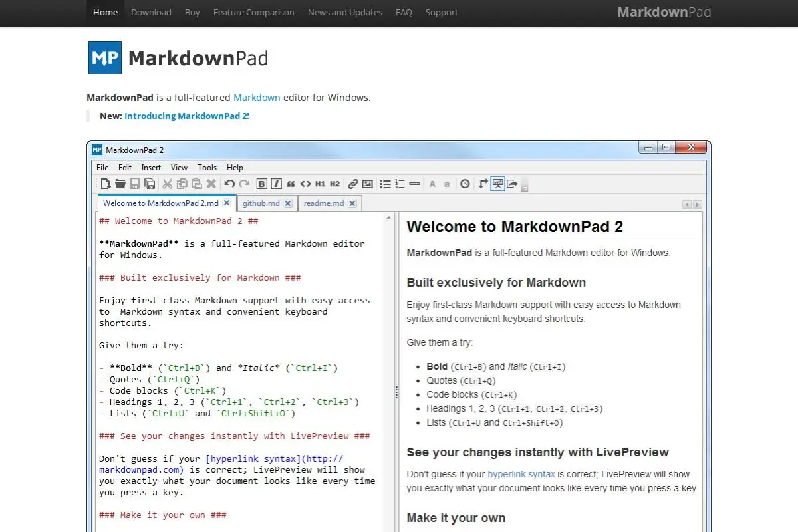The image size is (798, 532).
Task: Export document using the share-arrow icon
Action: 512,184
